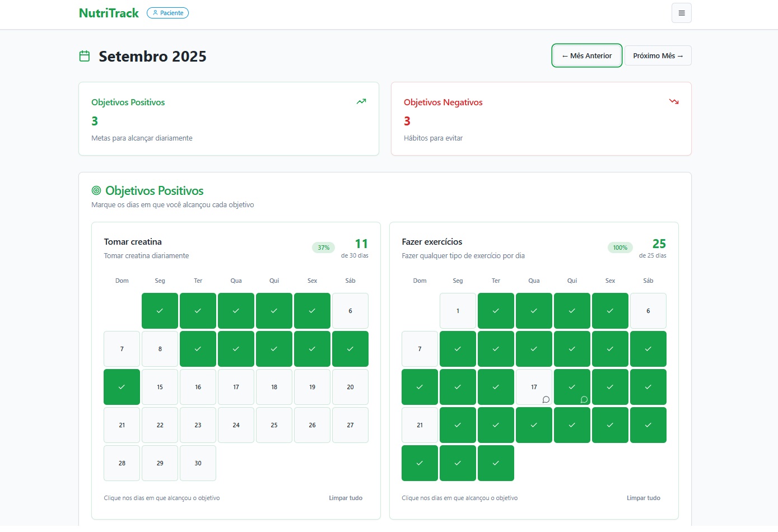The height and width of the screenshot is (532, 778).
Task: Click Limpar tudo for Tomar creatina
Action: [x=346, y=498]
